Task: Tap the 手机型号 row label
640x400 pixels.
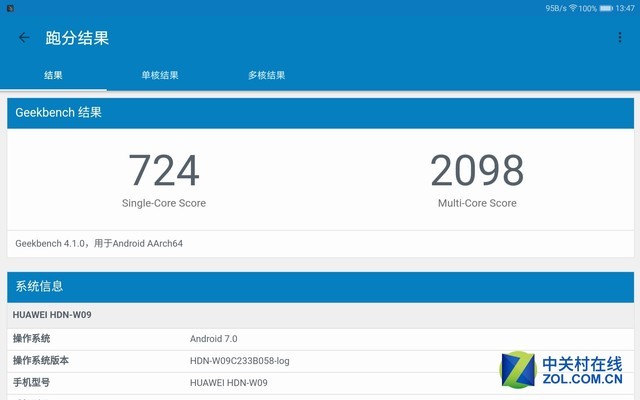Action: click(x=31, y=383)
